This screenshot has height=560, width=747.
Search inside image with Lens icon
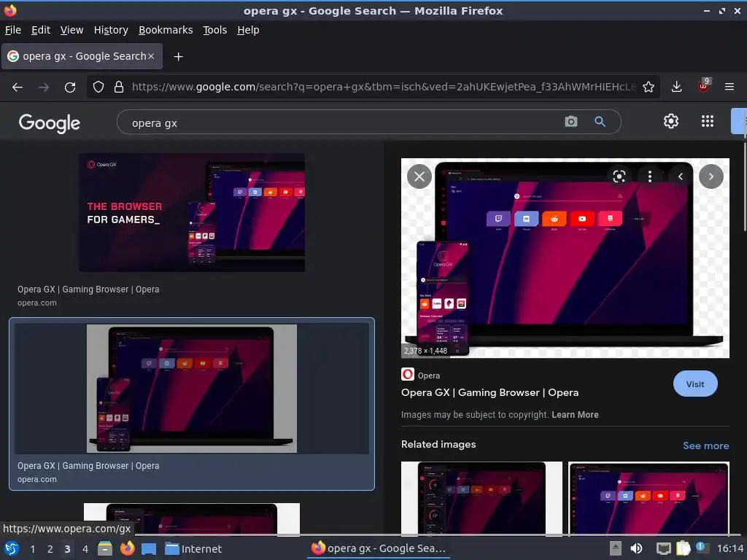click(619, 176)
